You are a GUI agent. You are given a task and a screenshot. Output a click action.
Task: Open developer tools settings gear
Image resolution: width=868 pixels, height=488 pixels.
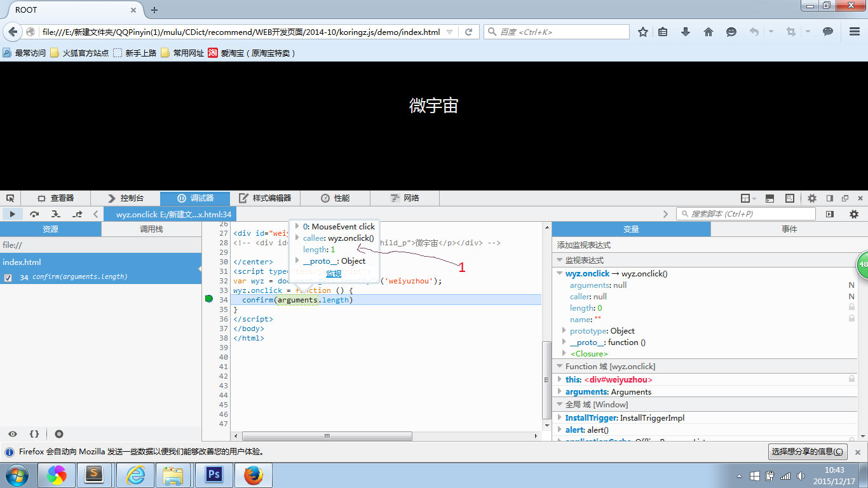click(x=811, y=198)
